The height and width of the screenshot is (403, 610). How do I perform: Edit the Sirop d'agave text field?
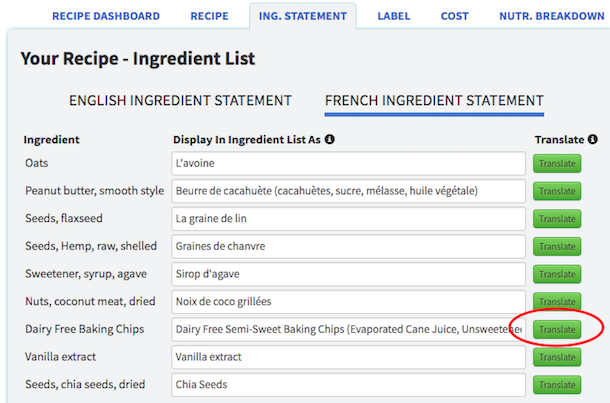(x=348, y=273)
